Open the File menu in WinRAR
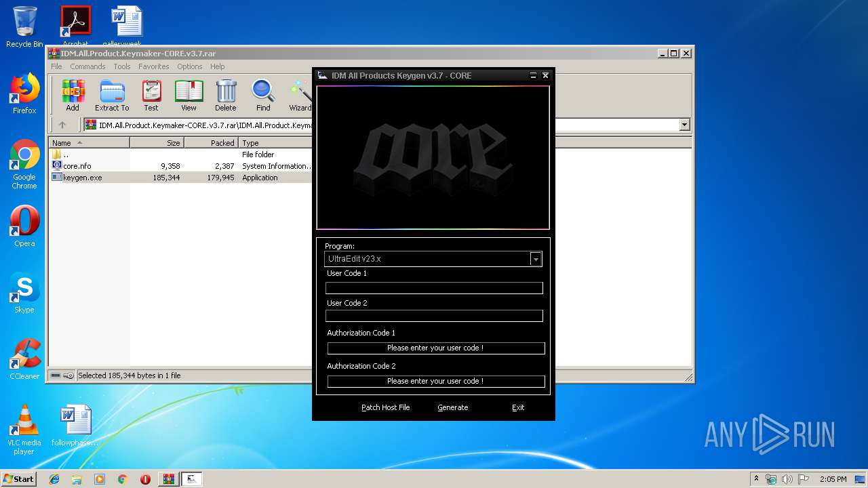The height and width of the screenshot is (488, 868). pos(56,66)
